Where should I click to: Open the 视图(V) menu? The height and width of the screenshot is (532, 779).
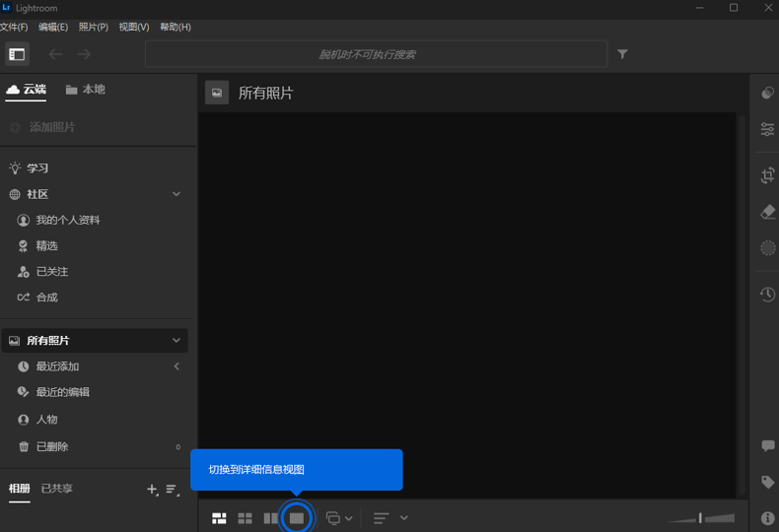pyautogui.click(x=134, y=27)
